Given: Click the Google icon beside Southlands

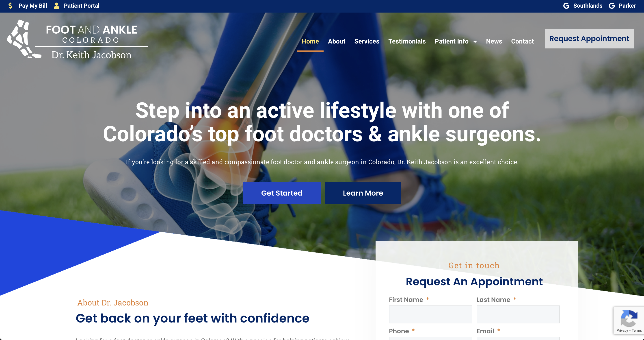Looking at the screenshot, I should (x=566, y=6).
